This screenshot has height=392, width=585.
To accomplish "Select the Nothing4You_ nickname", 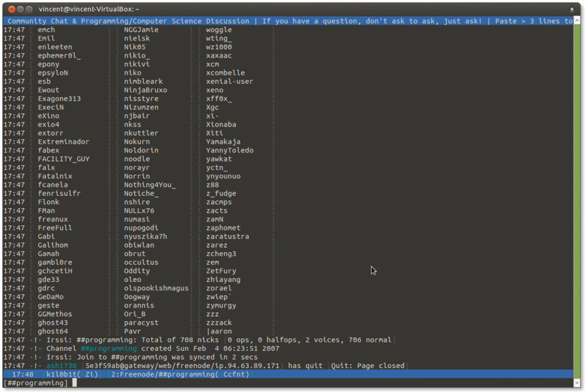I will [x=150, y=185].
